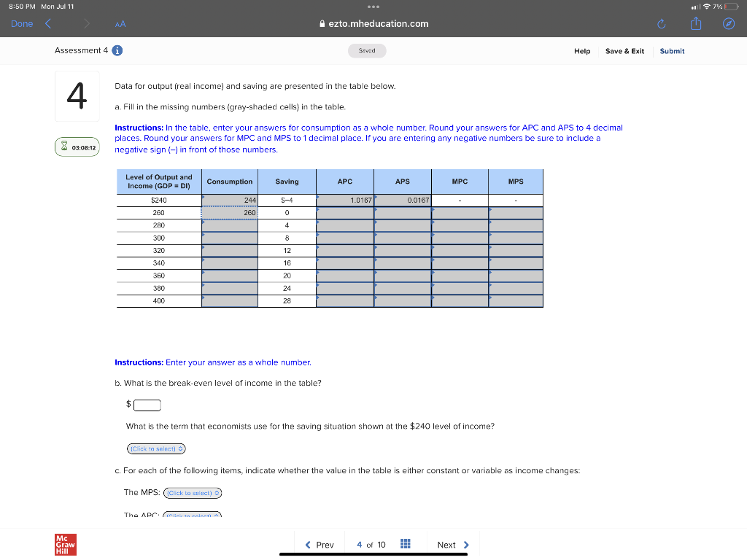Click the McGraw Hill logo
The height and width of the screenshot is (560, 747).
coord(64,544)
